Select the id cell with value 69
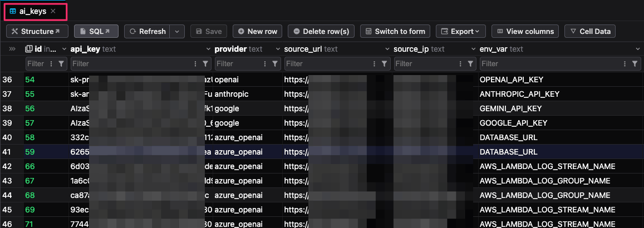Screen dimensions: 644x228 (46, 210)
